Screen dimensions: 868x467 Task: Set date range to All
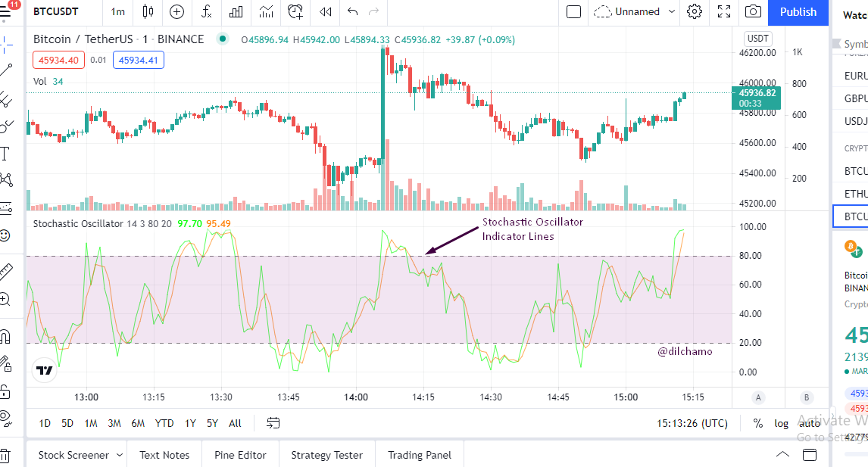tap(235, 423)
